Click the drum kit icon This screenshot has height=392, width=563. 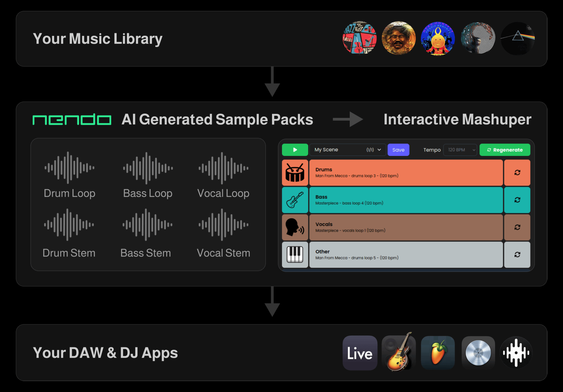295,173
